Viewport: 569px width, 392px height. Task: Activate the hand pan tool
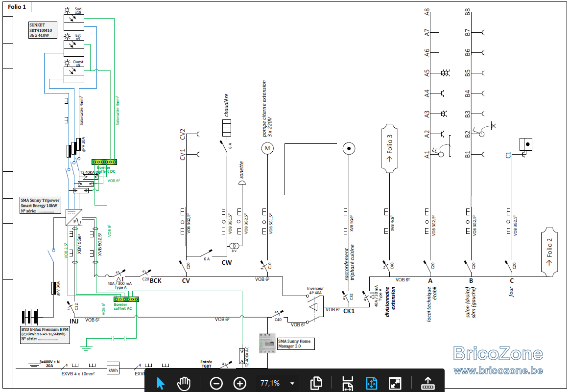pyautogui.click(x=184, y=383)
